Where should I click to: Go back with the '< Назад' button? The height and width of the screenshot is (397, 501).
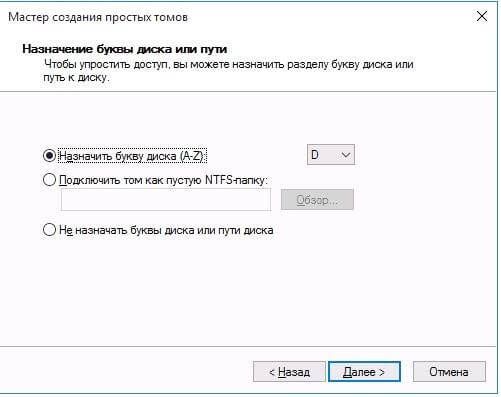[x=289, y=372]
